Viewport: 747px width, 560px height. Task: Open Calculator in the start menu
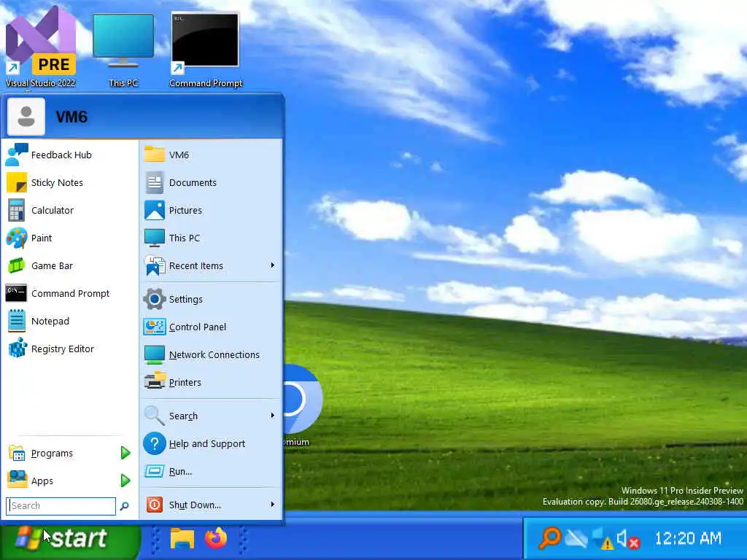coord(69,210)
